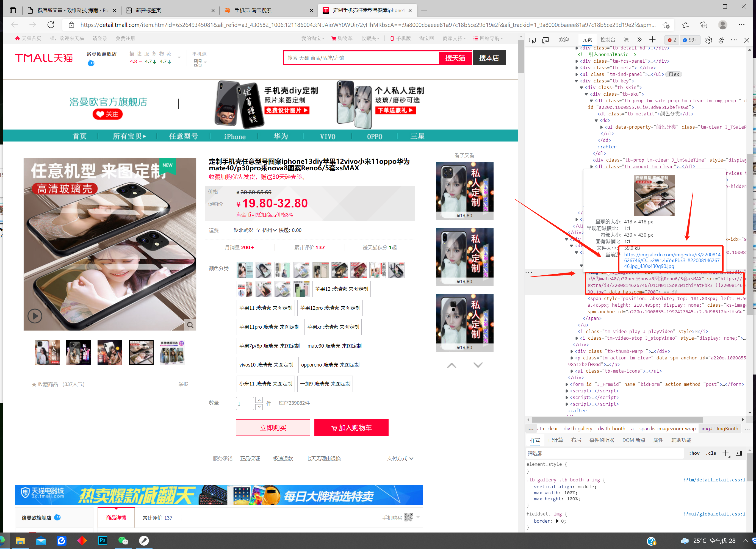This screenshot has height=549, width=756.
Task: Select mate30 玻璃壳 来图定制 option
Action: [x=334, y=346]
